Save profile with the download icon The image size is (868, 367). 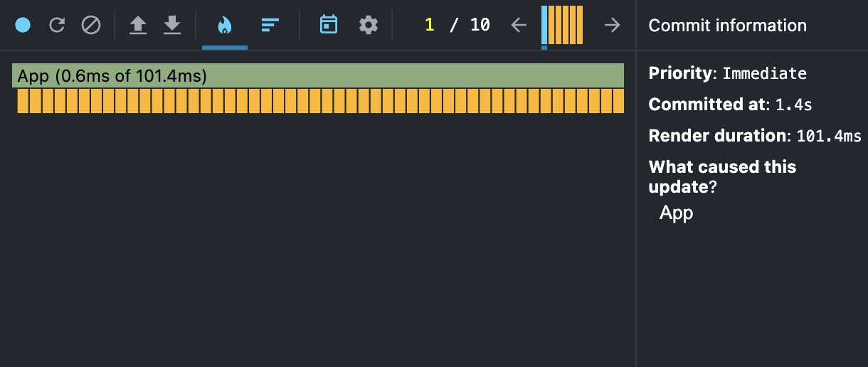pos(172,26)
